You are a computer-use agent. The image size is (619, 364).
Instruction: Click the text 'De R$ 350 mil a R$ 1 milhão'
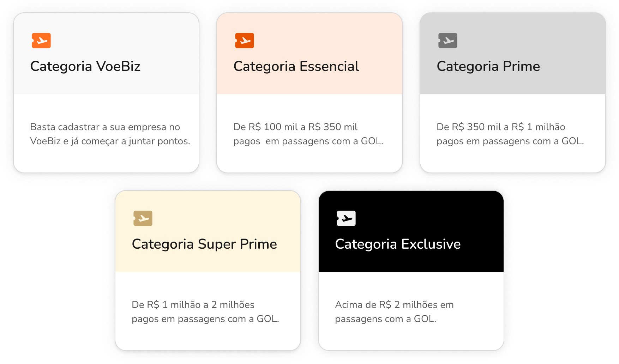coord(501,127)
